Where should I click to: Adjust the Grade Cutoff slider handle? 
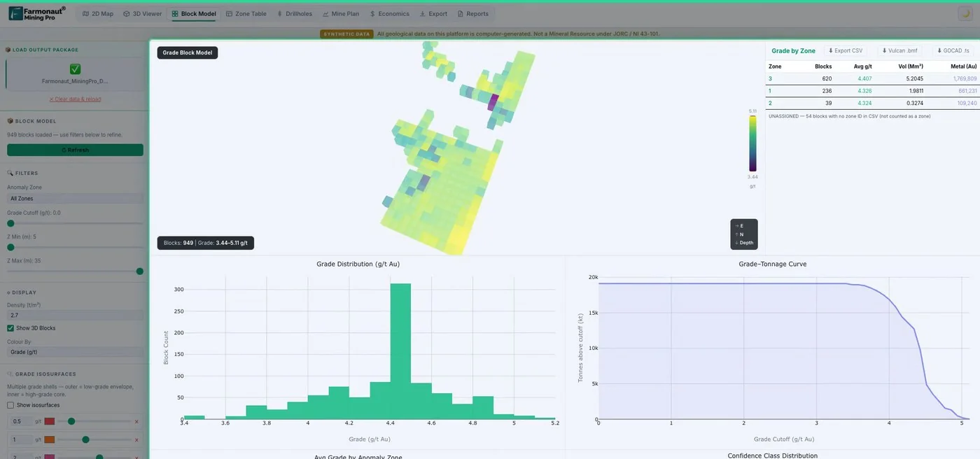[10, 223]
